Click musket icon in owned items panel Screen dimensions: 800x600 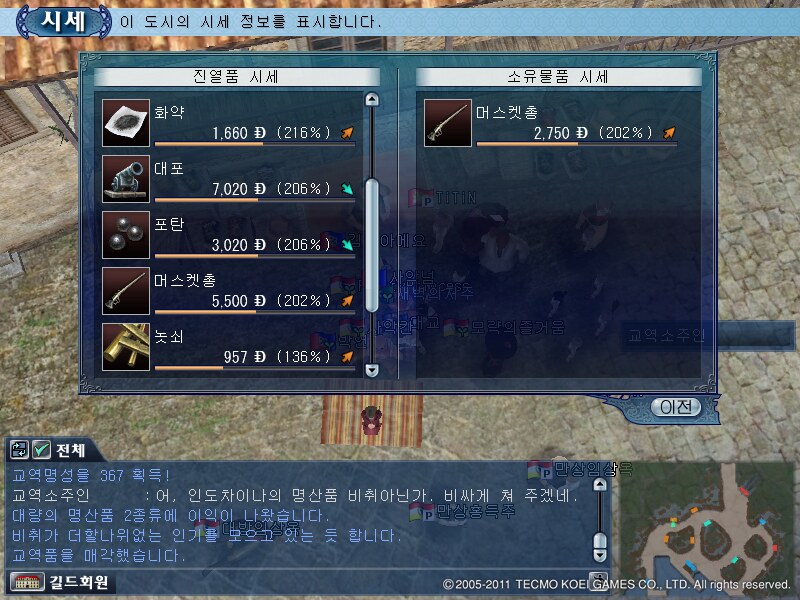click(448, 123)
